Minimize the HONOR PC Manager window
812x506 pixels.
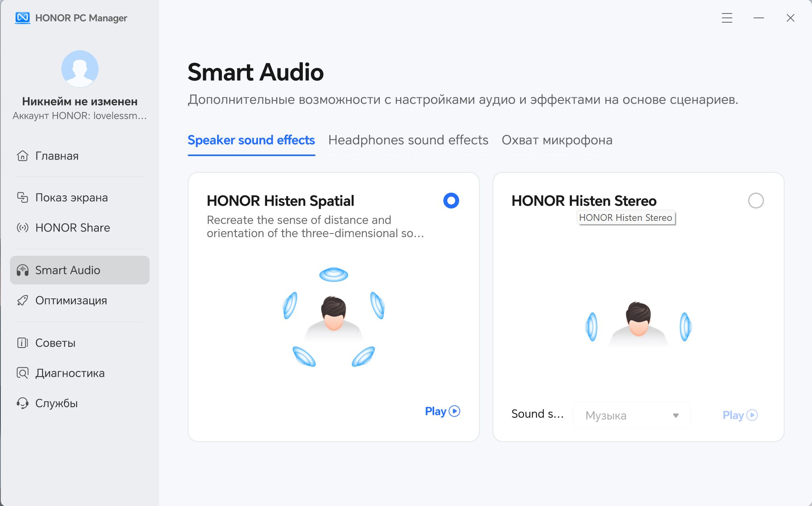[758, 18]
